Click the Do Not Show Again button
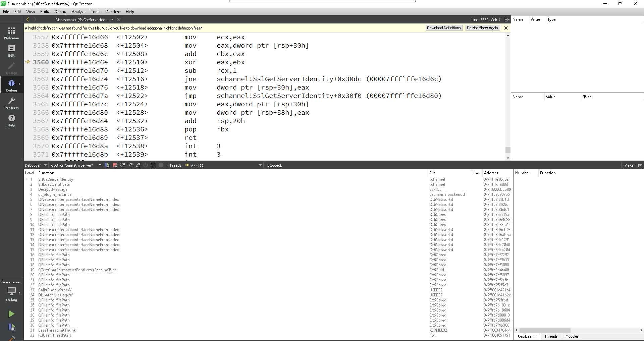 (x=482, y=28)
